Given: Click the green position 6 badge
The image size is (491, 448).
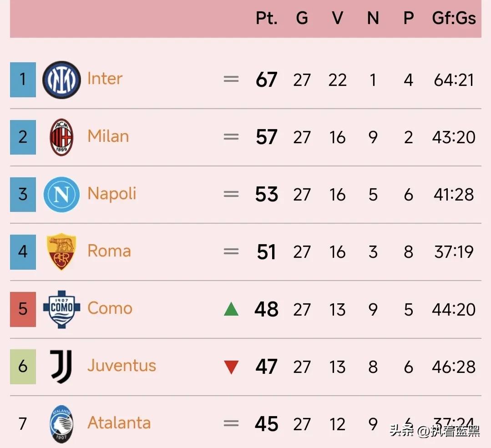Looking at the screenshot, I should click(23, 366).
